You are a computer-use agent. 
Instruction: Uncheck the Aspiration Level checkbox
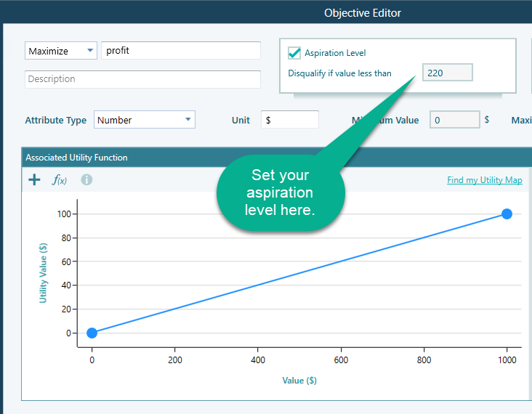[294, 52]
